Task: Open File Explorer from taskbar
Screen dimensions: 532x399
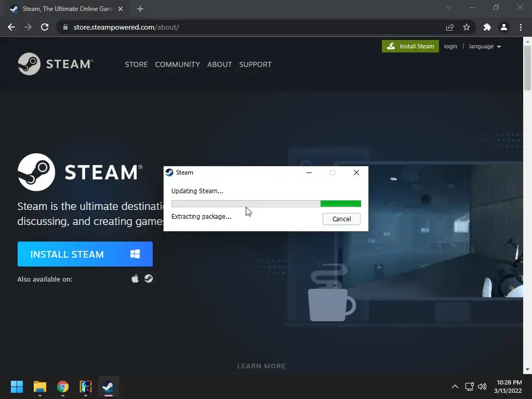Action: pos(39,387)
